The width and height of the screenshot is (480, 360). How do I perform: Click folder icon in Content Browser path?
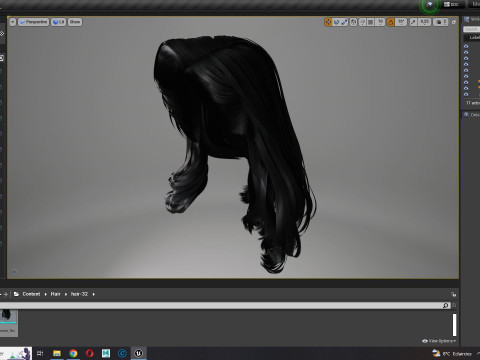pyautogui.click(x=16, y=294)
